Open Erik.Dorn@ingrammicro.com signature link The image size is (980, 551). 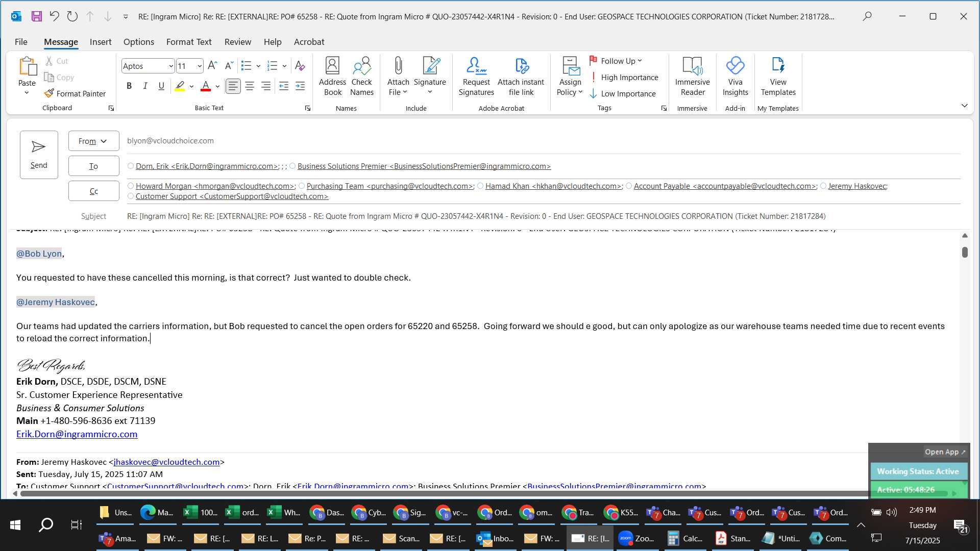coord(77,434)
